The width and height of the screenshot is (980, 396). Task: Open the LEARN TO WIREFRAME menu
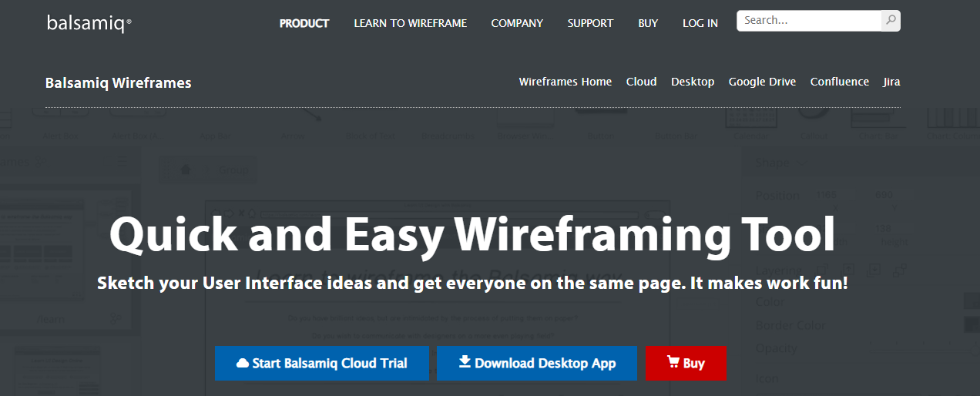tap(411, 23)
